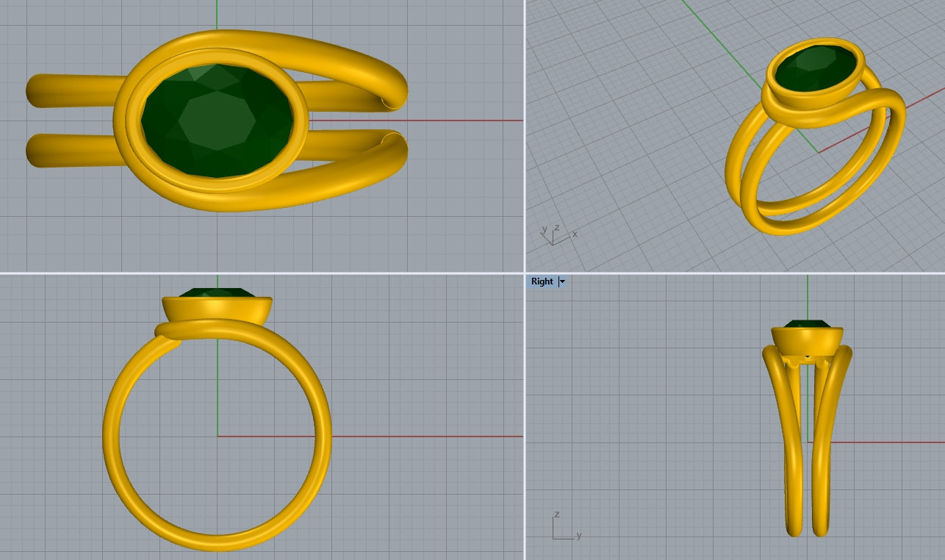The image size is (945, 560).
Task: Select the bezel cup in the Right viewport
Action: click(x=807, y=340)
